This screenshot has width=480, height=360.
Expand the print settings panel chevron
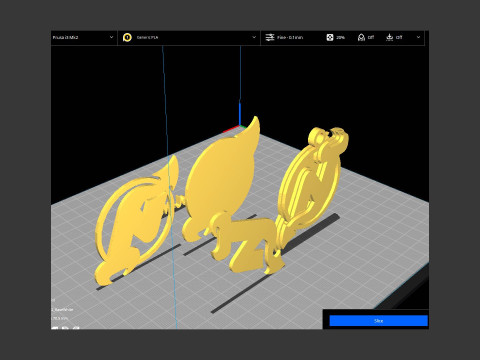point(418,37)
